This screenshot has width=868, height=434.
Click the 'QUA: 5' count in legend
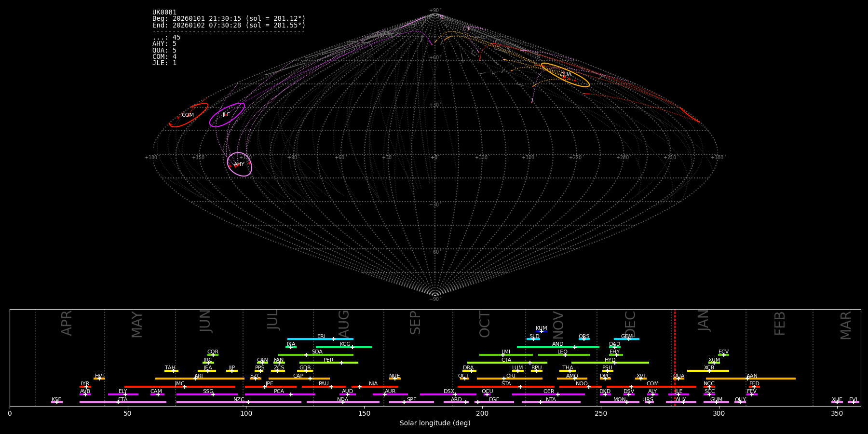164,50
